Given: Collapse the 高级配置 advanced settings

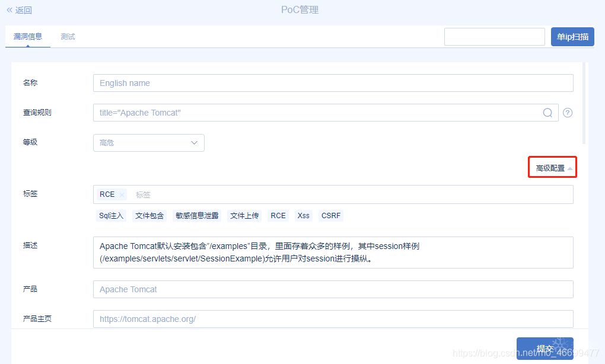Looking at the screenshot, I should [x=553, y=168].
